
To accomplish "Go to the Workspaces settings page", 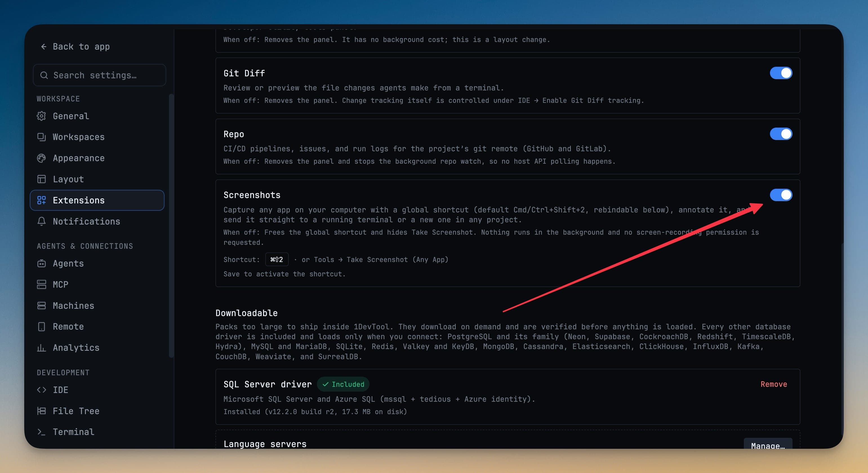I will click(x=97, y=137).
